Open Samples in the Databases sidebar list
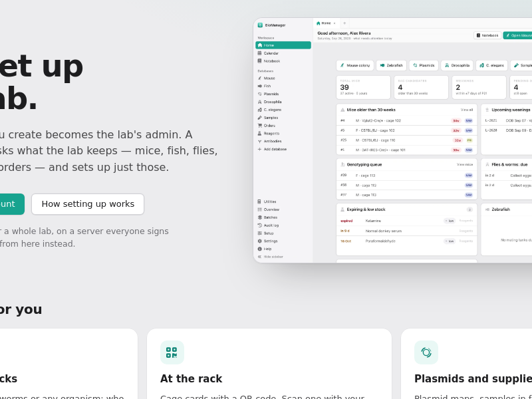The width and height of the screenshot is (532, 399). [x=283, y=118]
